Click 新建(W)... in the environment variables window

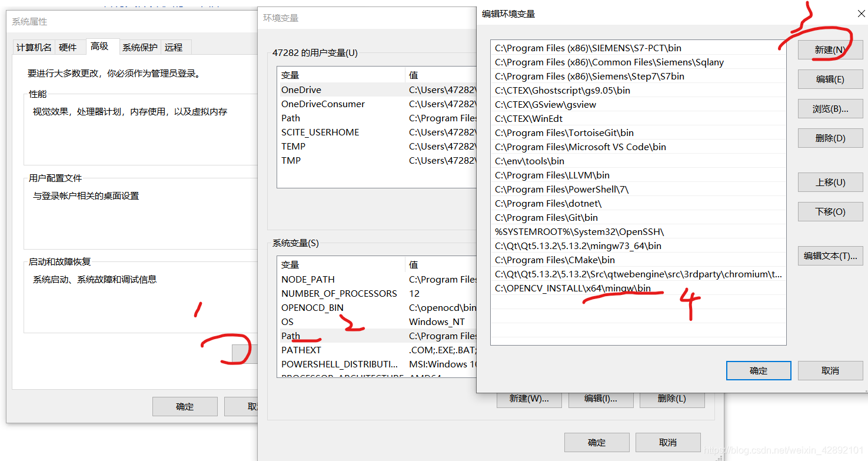coord(529,399)
